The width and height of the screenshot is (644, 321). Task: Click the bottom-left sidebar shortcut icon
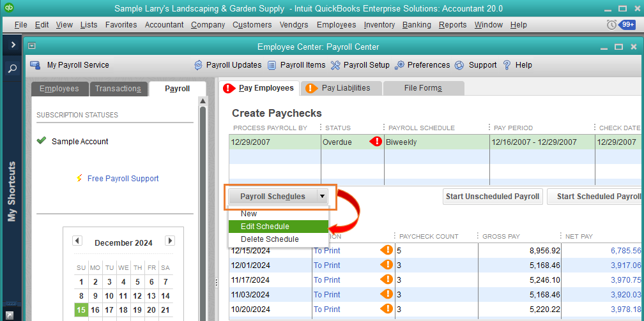point(10,316)
